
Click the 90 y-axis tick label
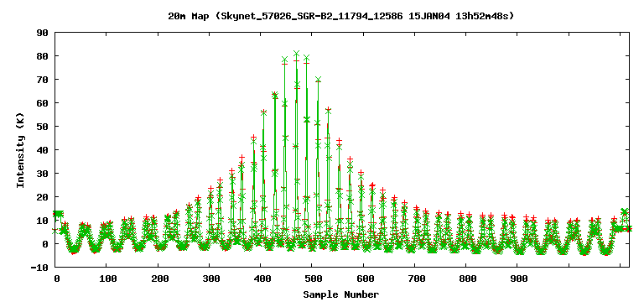pyautogui.click(x=44, y=33)
